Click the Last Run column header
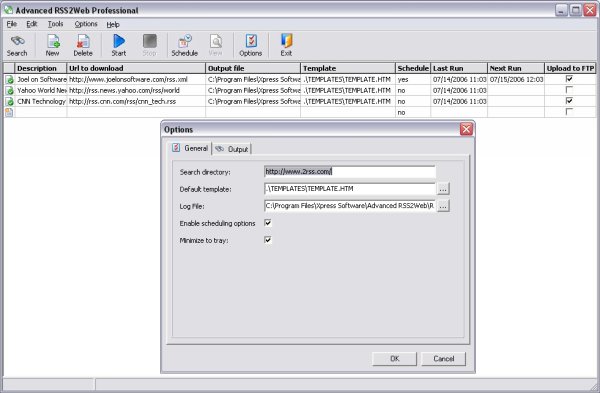 pos(459,68)
